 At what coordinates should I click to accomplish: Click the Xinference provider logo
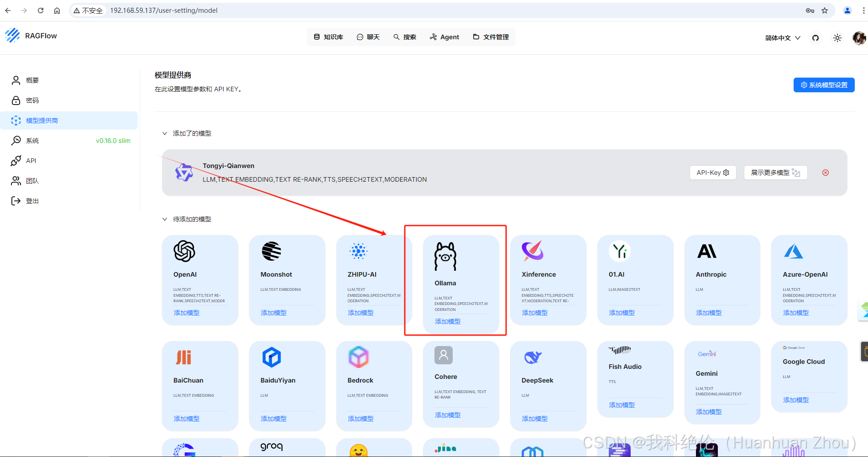[533, 251]
